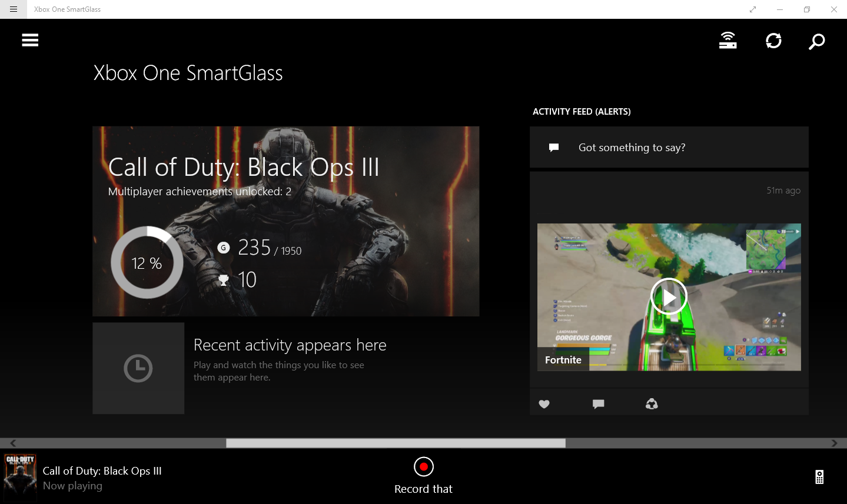Click the achievements trophy icon
The image size is (847, 504).
[223, 280]
